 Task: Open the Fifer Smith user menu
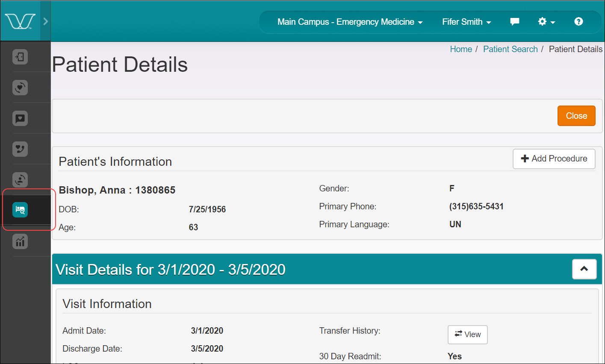click(x=466, y=22)
